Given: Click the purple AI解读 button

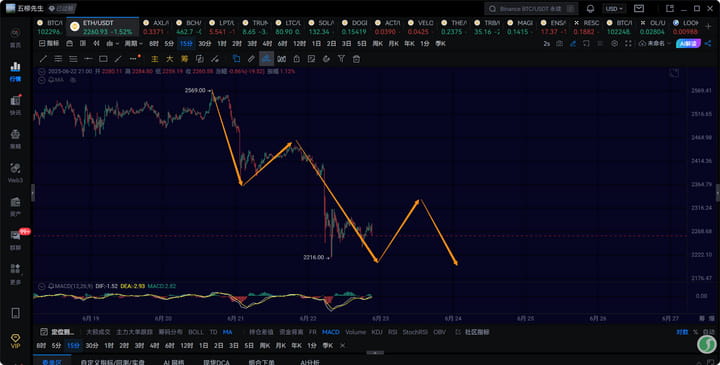Looking at the screenshot, I should click(688, 44).
